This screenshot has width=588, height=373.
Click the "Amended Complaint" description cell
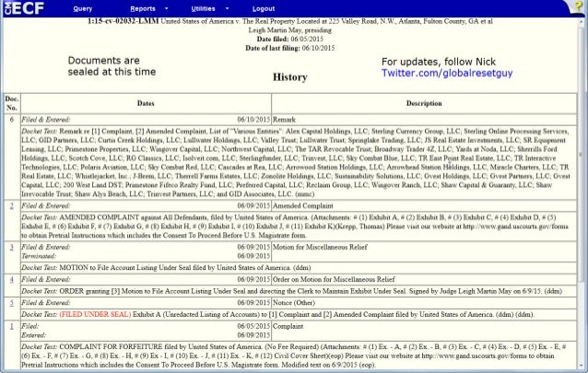click(424, 205)
